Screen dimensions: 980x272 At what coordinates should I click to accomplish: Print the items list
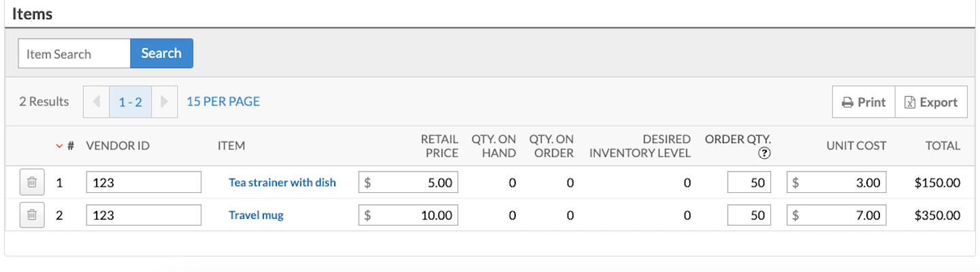coord(864,102)
